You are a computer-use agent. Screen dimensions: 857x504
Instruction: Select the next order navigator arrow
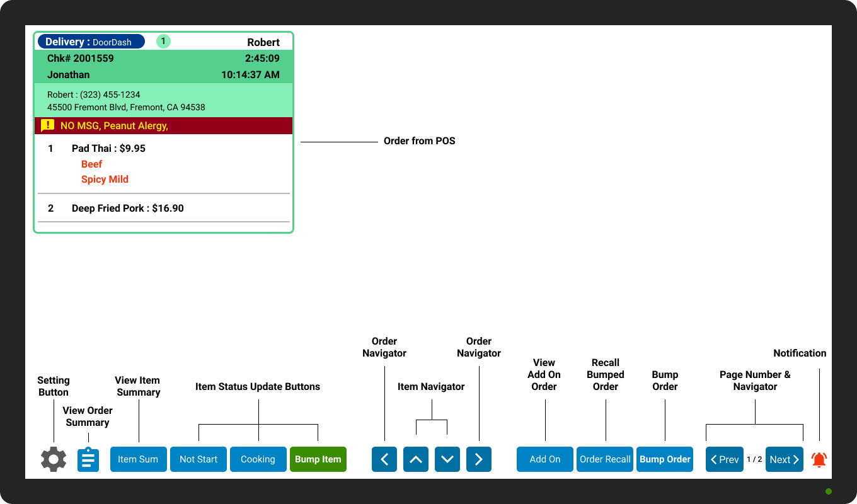[x=478, y=459]
